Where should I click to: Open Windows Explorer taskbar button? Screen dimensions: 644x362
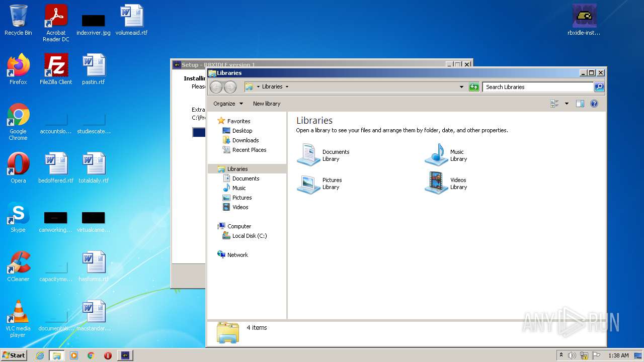click(x=57, y=355)
